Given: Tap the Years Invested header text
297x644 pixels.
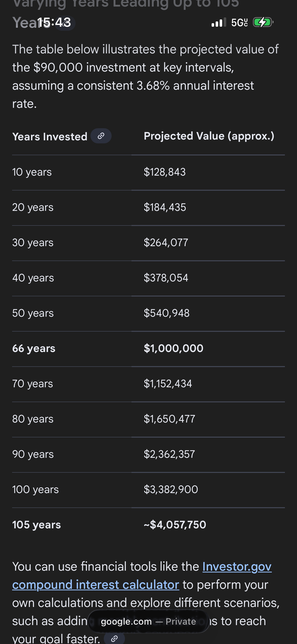Looking at the screenshot, I should (50, 137).
